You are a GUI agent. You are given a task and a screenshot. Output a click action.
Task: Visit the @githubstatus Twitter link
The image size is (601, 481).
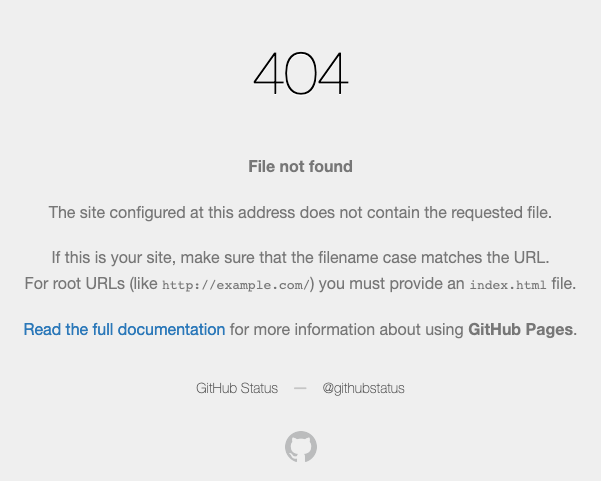(363, 388)
